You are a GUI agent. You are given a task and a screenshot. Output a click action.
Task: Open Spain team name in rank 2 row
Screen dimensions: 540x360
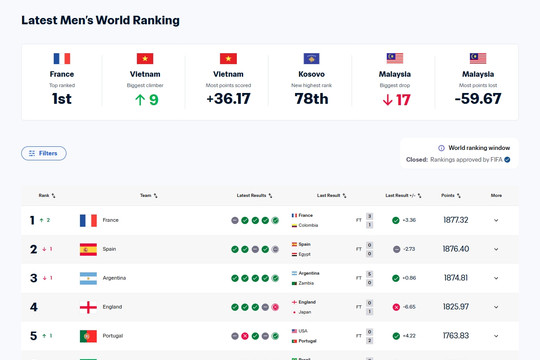coord(109,249)
